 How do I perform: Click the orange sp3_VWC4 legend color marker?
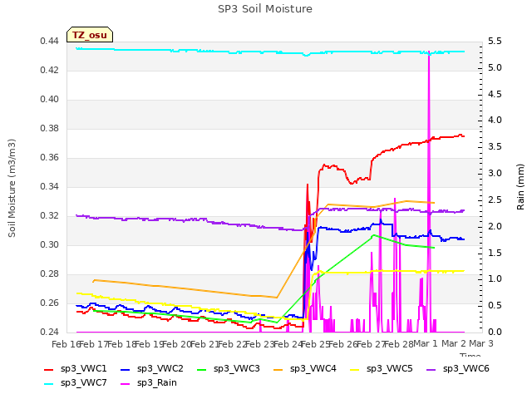pos(278,369)
